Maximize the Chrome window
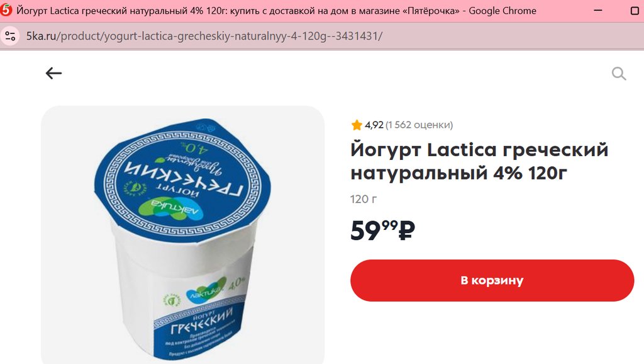 (635, 11)
